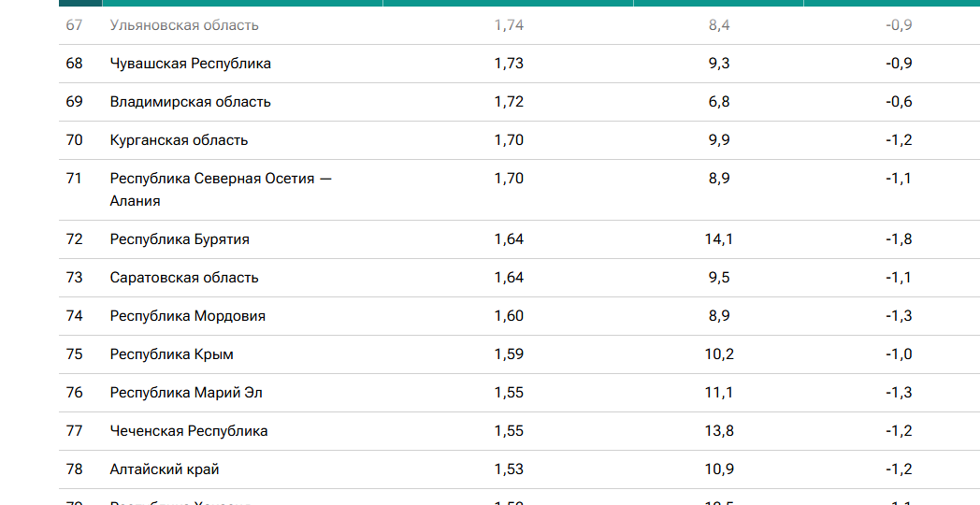This screenshot has width=980, height=505.
Task: Select the Республика Крым table cell
Action: 171,354
